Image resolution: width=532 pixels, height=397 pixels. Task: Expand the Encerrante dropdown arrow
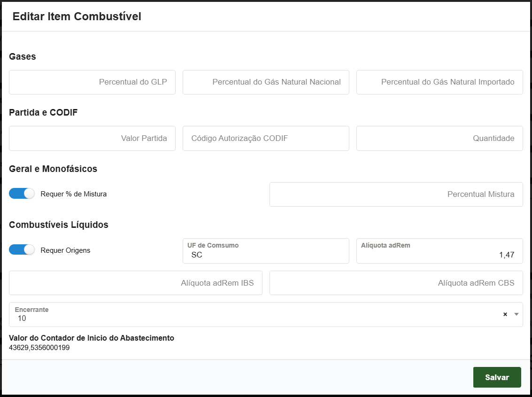pos(517,314)
